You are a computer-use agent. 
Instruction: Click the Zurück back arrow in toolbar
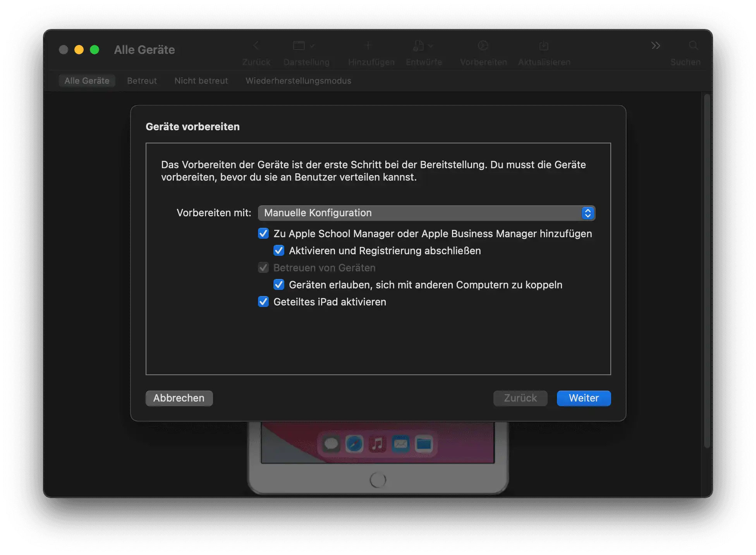(256, 46)
